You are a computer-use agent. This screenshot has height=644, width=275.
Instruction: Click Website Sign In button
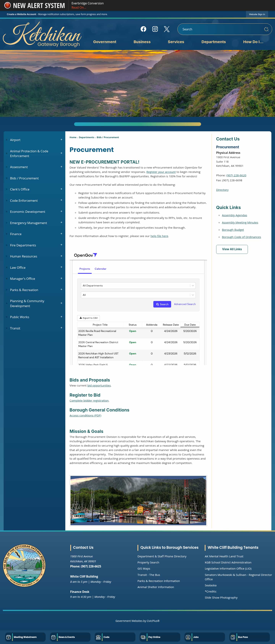257,14
